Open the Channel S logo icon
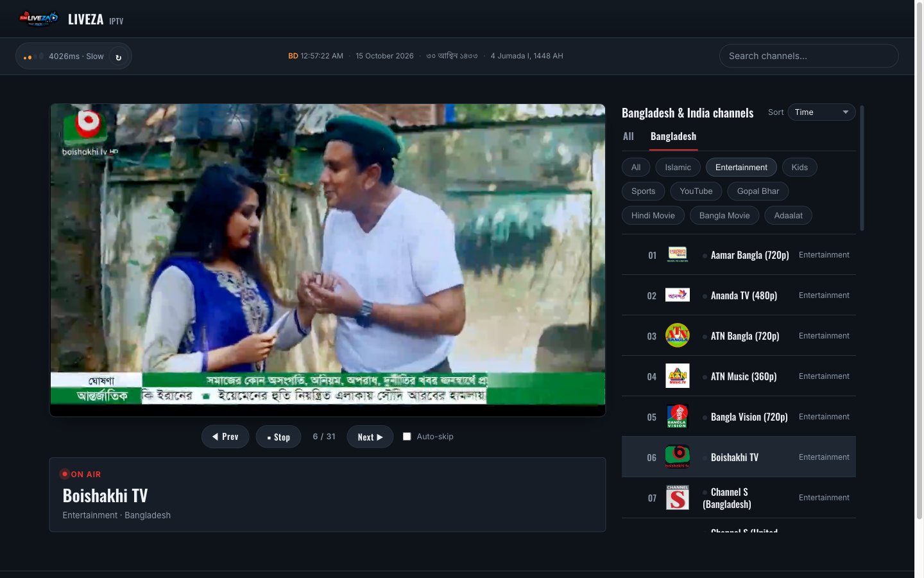This screenshot has width=924, height=578. (x=678, y=498)
